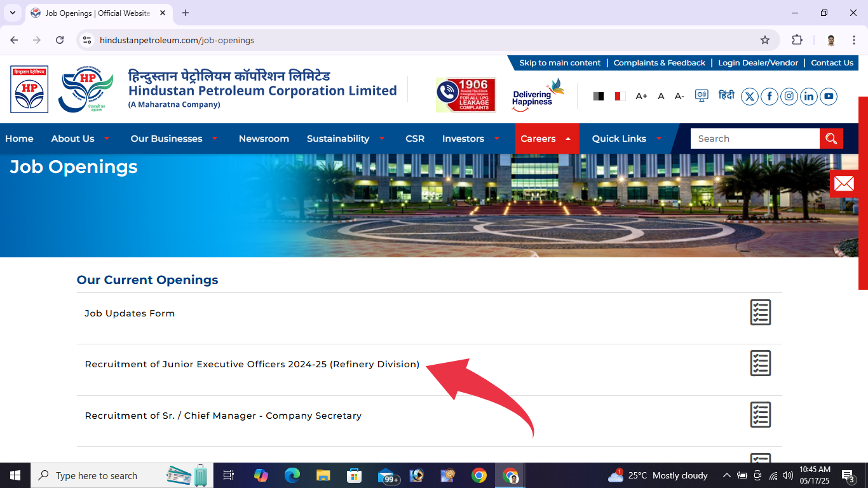This screenshot has width=868, height=488.
Task: Open Login Dealer/Vendor link
Action: (758, 63)
